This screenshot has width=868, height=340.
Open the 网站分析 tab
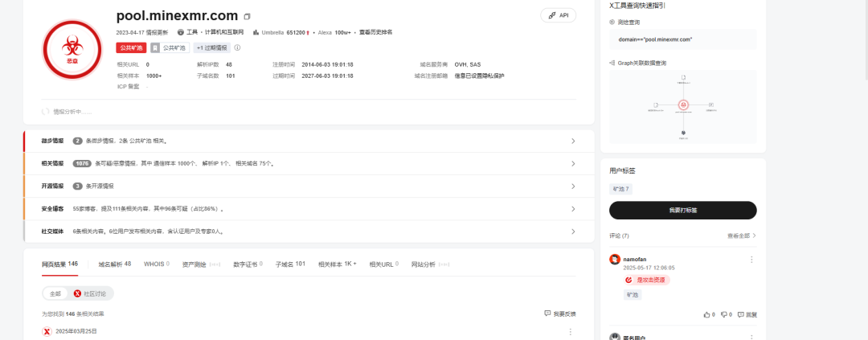click(431, 264)
